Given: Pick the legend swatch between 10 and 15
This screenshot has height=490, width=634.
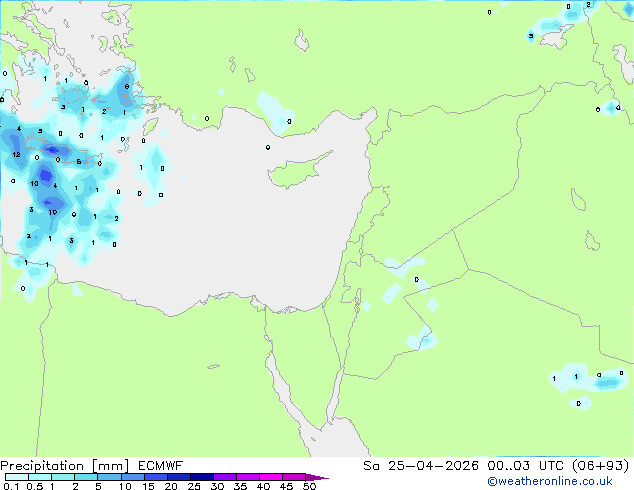Looking at the screenshot, I should click(132, 477).
